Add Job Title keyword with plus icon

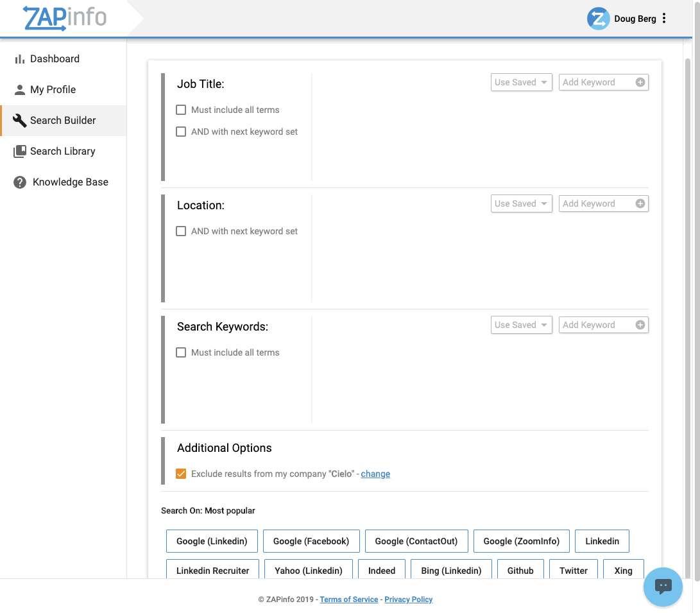click(x=640, y=82)
